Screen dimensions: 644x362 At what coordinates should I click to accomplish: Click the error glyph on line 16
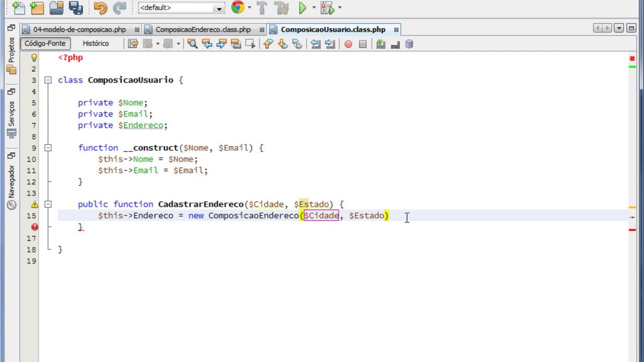(34, 227)
